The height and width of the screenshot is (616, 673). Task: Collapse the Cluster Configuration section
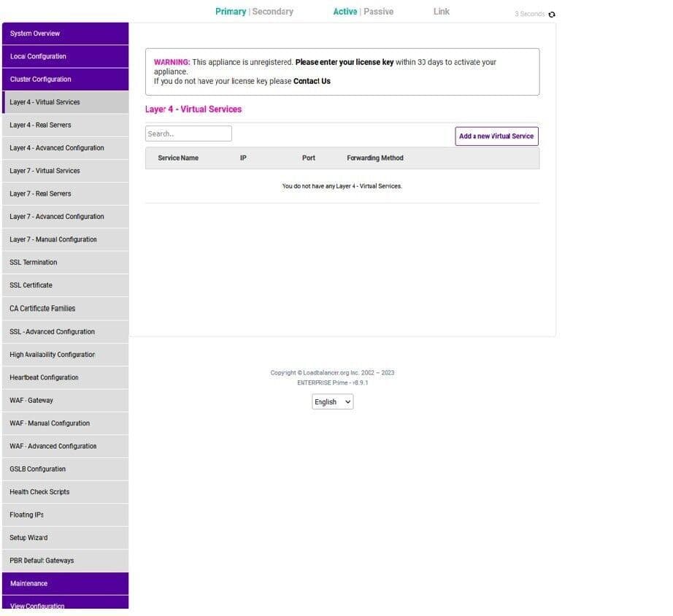[65, 79]
